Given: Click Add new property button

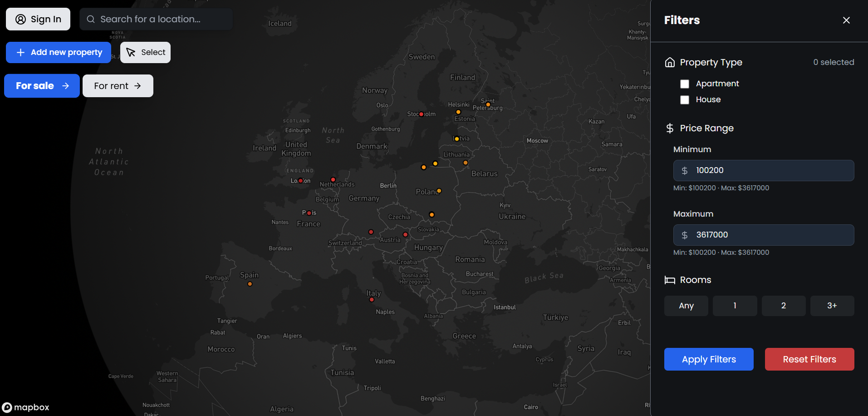Looking at the screenshot, I should [59, 52].
